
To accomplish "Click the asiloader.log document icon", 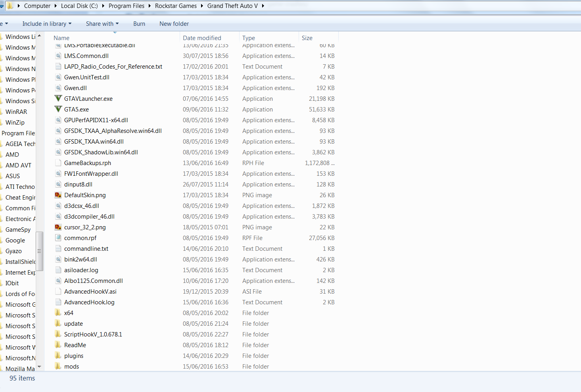I will [x=58, y=270].
